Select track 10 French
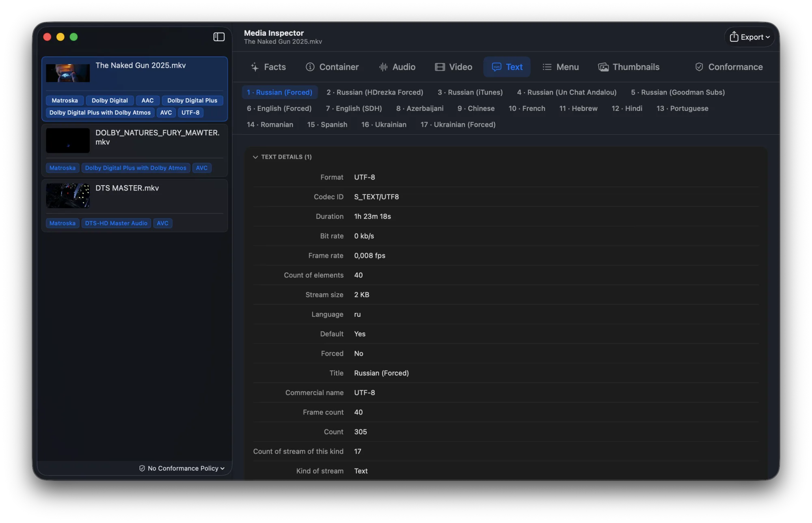The image size is (812, 523). 527,108
